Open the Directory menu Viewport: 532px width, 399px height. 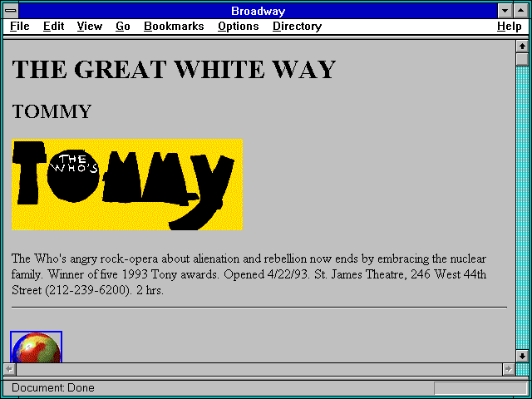[298, 26]
